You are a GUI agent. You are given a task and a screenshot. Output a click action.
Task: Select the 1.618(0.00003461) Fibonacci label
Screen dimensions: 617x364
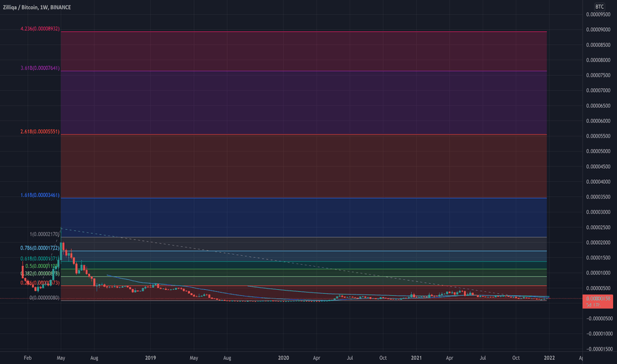(x=40, y=195)
